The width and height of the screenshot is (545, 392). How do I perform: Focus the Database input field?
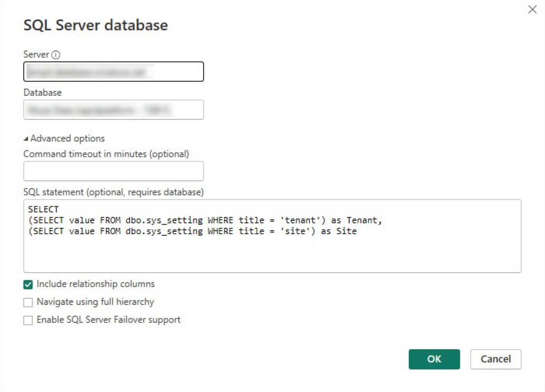tap(113, 110)
